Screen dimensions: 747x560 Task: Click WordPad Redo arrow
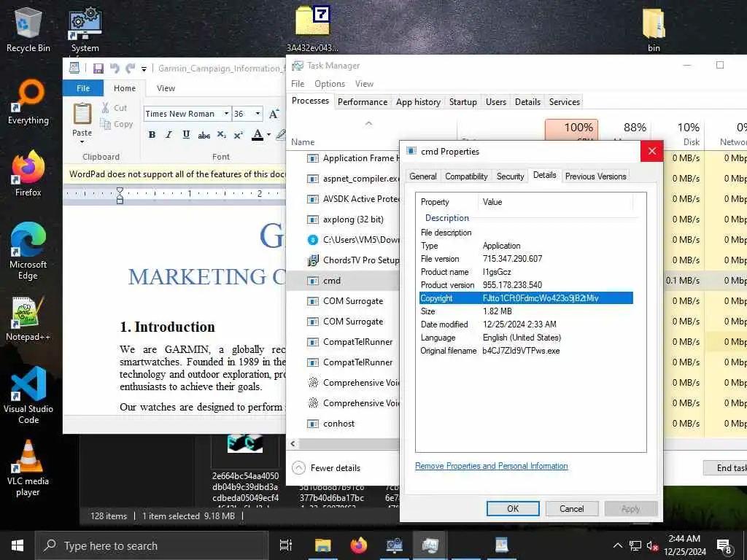point(130,68)
